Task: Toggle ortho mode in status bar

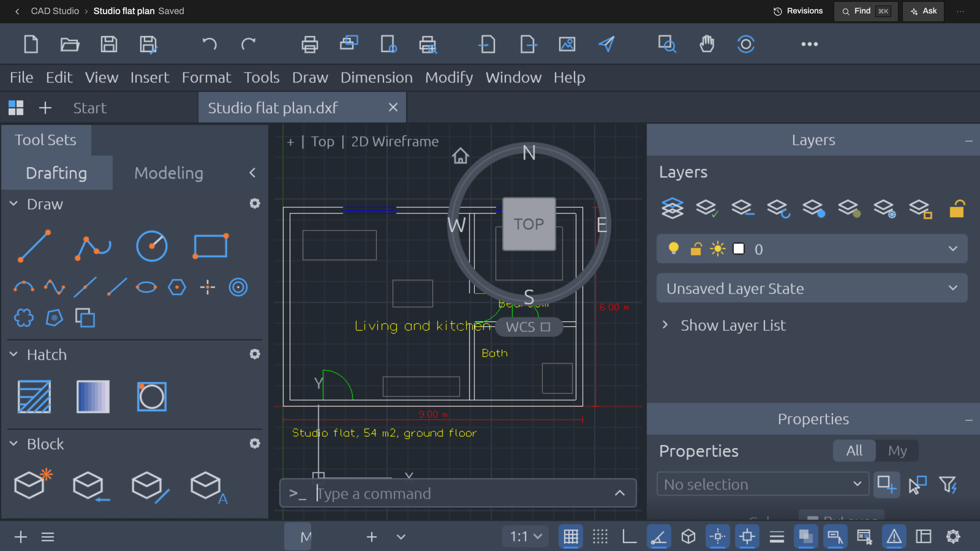Action: click(x=629, y=537)
